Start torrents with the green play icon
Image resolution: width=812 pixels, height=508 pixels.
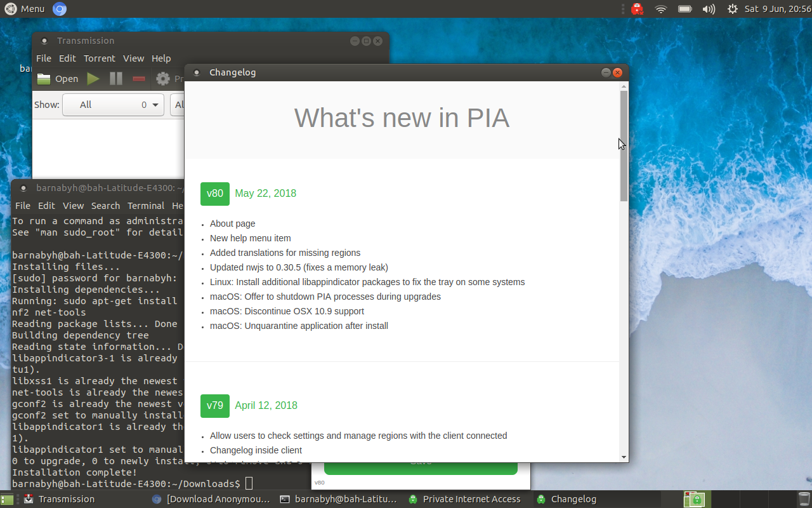[x=93, y=79]
